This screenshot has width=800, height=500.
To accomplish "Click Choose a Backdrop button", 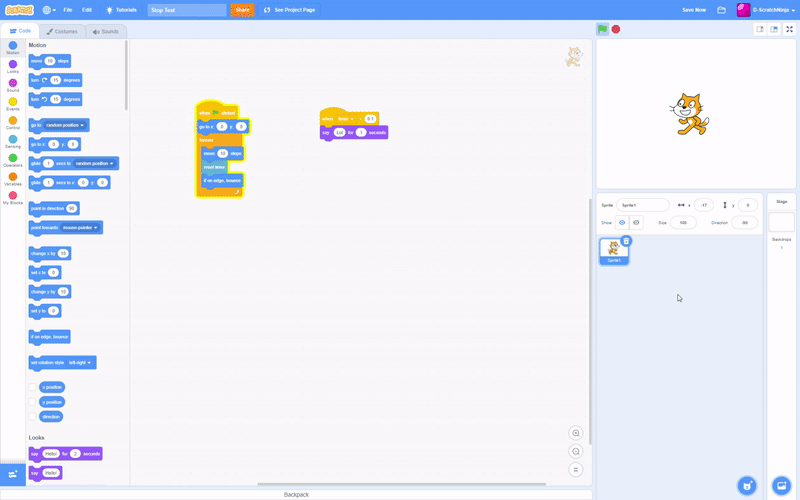I will (x=781, y=485).
